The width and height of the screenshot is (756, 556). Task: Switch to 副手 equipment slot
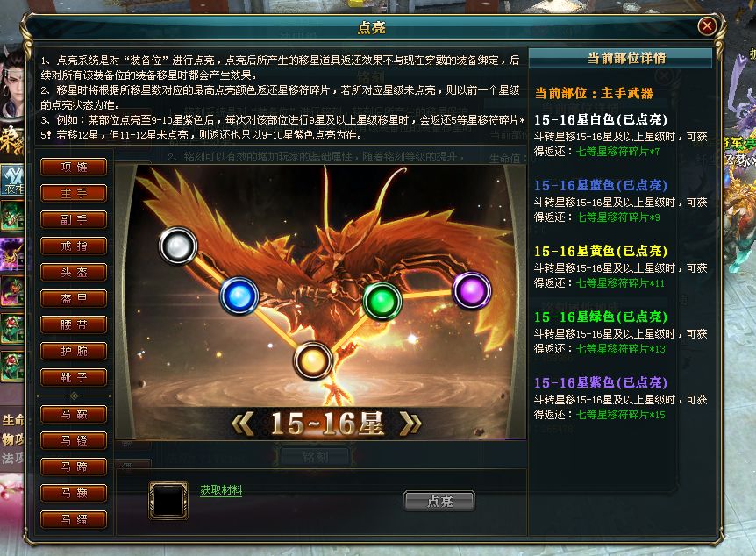[74, 219]
